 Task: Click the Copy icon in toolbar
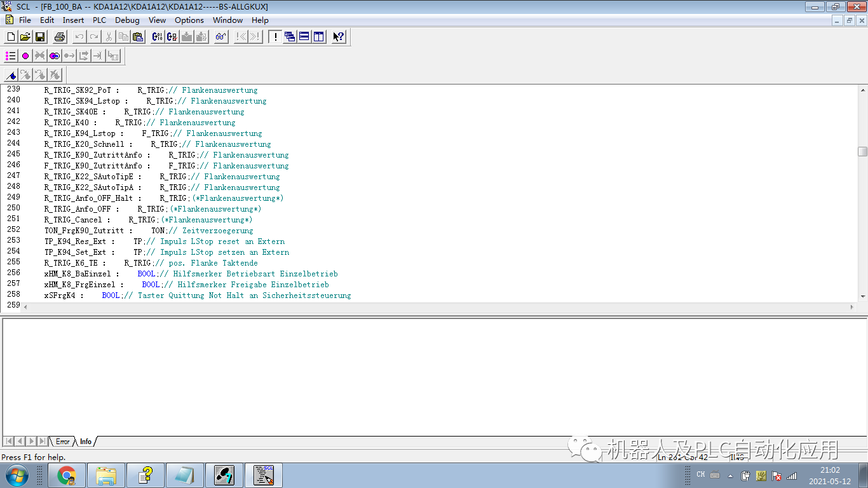(123, 37)
